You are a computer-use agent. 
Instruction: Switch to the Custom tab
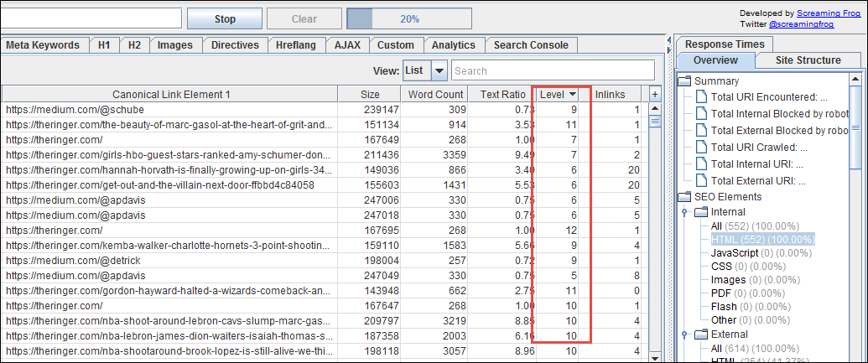pyautogui.click(x=395, y=45)
